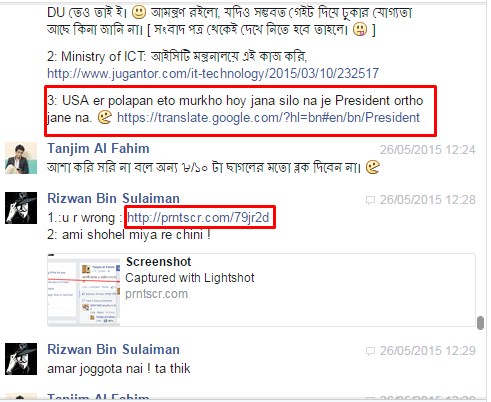Click Rizwan Bin Sulaiman's avatar at 12:28 message
The width and height of the screenshot is (491, 402).
click(x=21, y=208)
